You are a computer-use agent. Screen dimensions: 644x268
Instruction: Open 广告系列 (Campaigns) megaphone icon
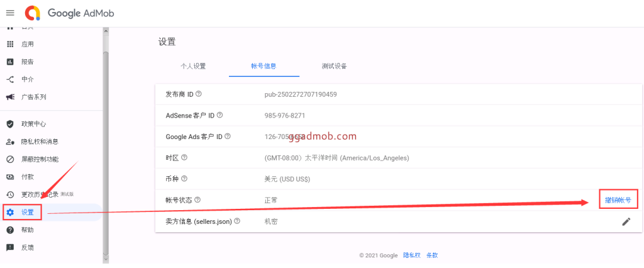tap(10, 97)
